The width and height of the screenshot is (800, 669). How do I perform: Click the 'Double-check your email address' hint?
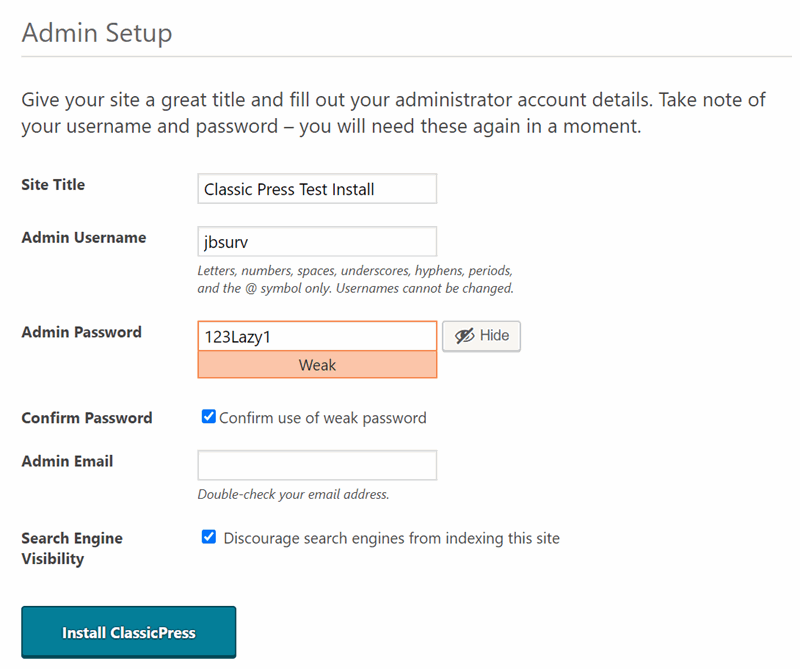click(293, 494)
